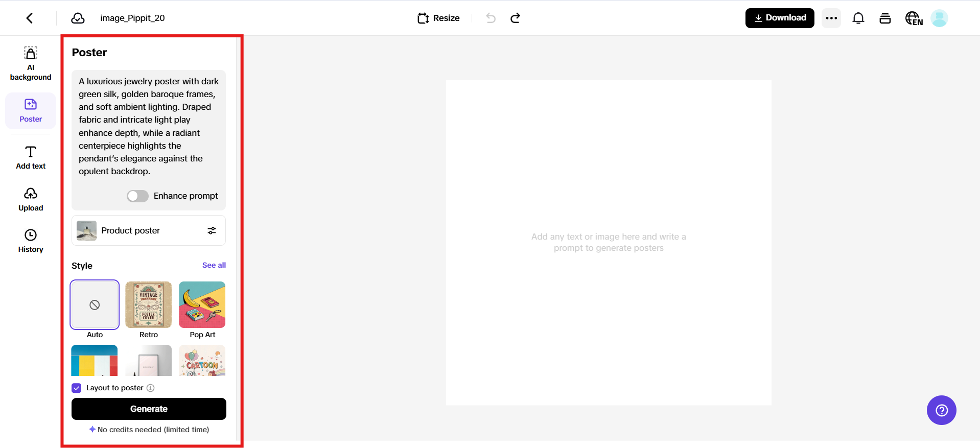
Task: Open the purple help question button
Action: pos(941,410)
